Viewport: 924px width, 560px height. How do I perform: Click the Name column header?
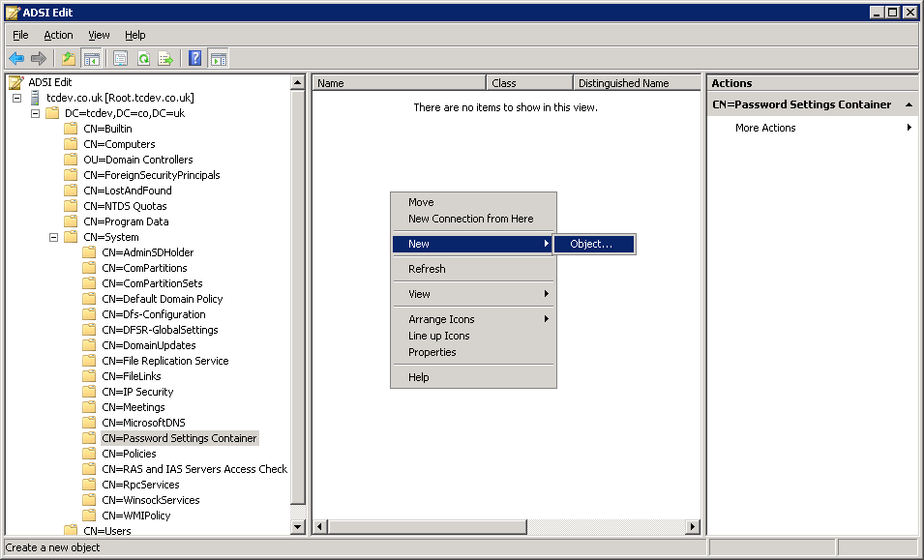pyautogui.click(x=399, y=83)
